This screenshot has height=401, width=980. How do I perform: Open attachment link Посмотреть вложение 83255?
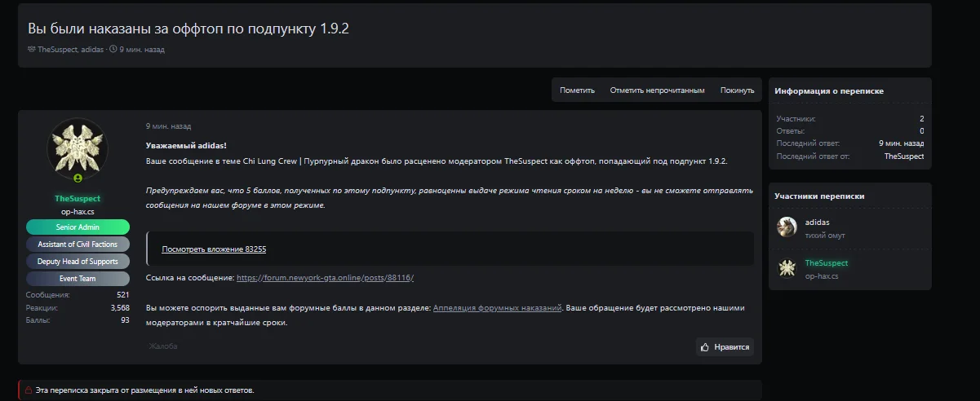(x=214, y=249)
